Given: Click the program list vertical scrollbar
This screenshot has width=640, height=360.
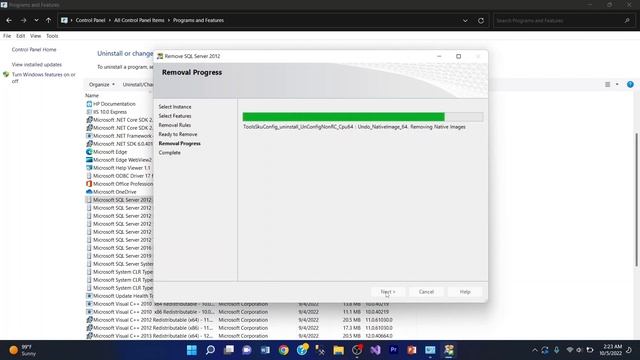Looking at the screenshot, I should coord(636,200).
